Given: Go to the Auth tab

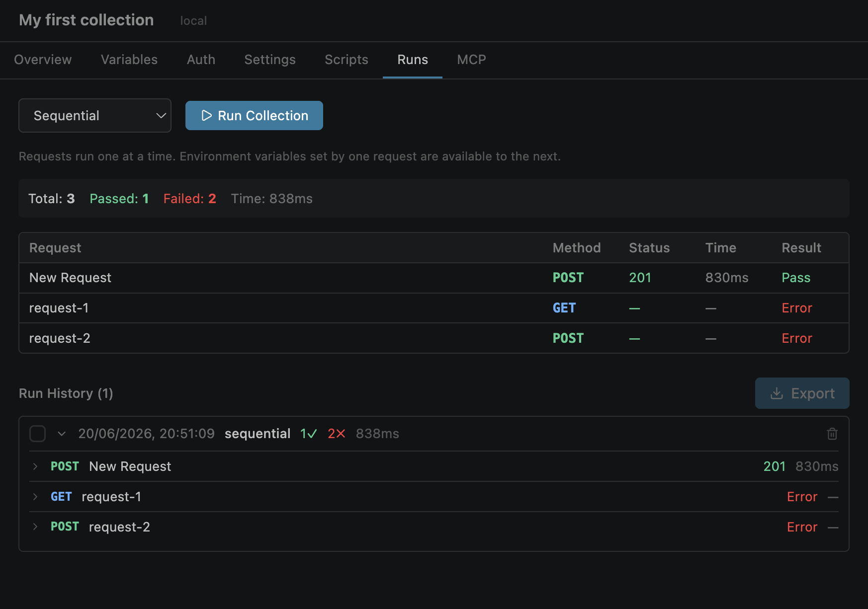Looking at the screenshot, I should pyautogui.click(x=201, y=60).
